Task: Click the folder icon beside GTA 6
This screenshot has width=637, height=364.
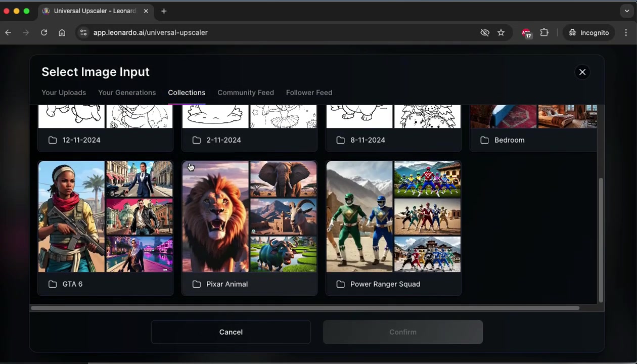Action: (53, 284)
